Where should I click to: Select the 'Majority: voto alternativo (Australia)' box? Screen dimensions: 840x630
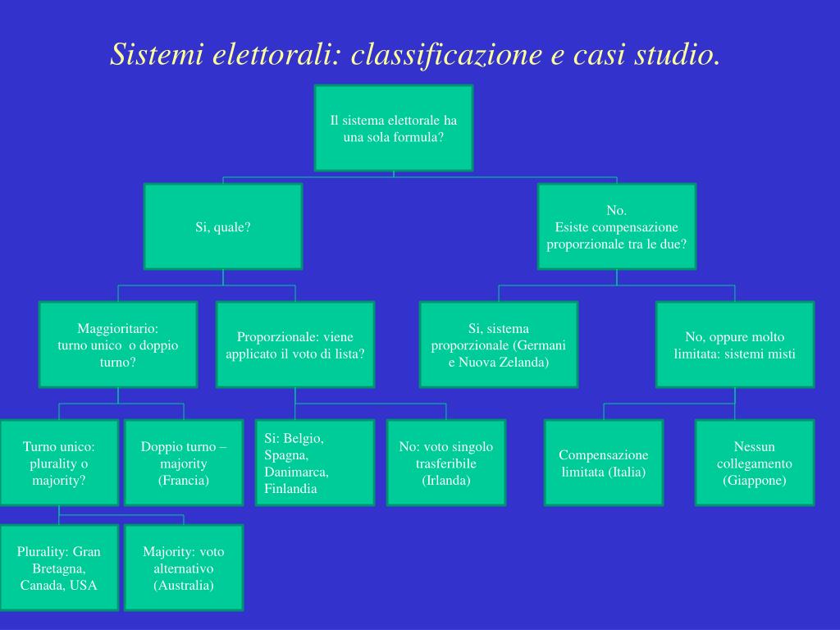[x=184, y=568]
